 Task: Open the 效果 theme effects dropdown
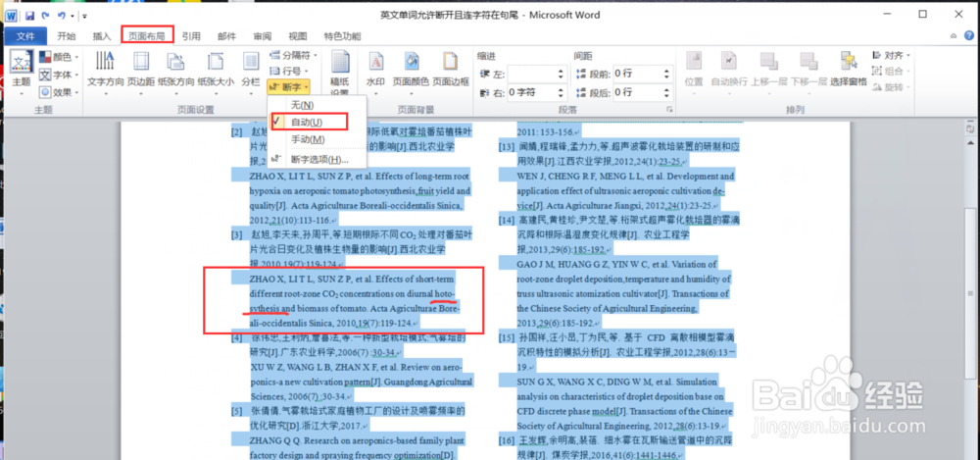(x=60, y=92)
